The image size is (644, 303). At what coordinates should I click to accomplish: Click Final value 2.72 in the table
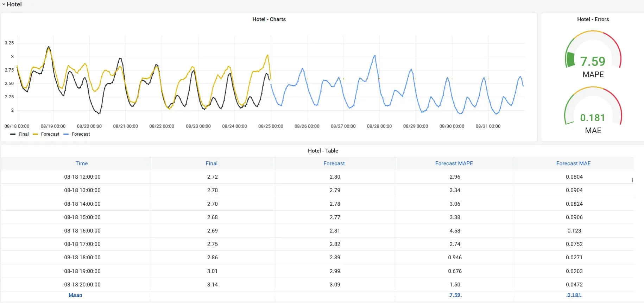[213, 177]
